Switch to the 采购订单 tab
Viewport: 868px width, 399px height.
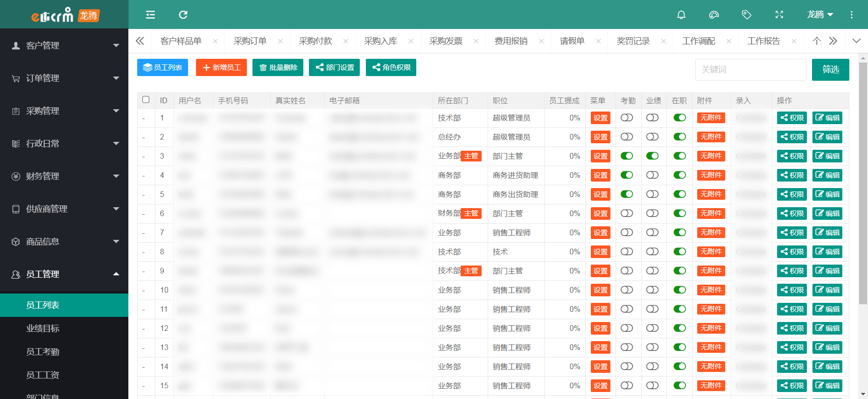(x=250, y=41)
